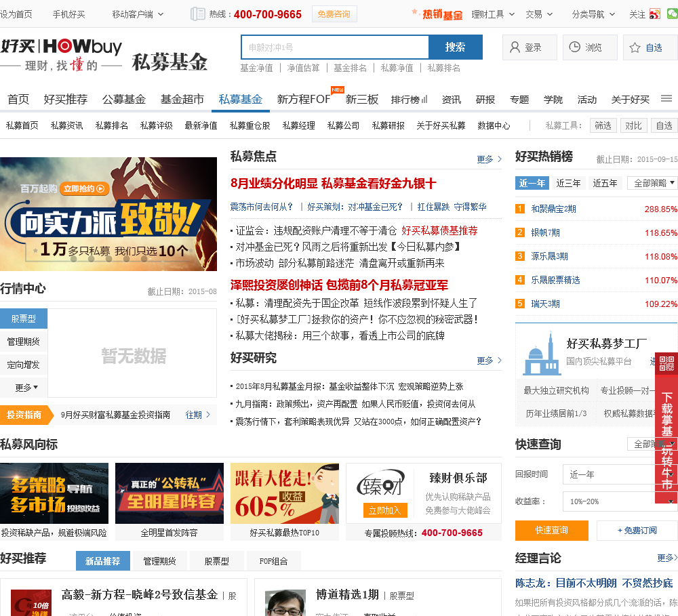
Task: Open 多策略导航 多市场 thumbnail
Action: click(x=54, y=493)
